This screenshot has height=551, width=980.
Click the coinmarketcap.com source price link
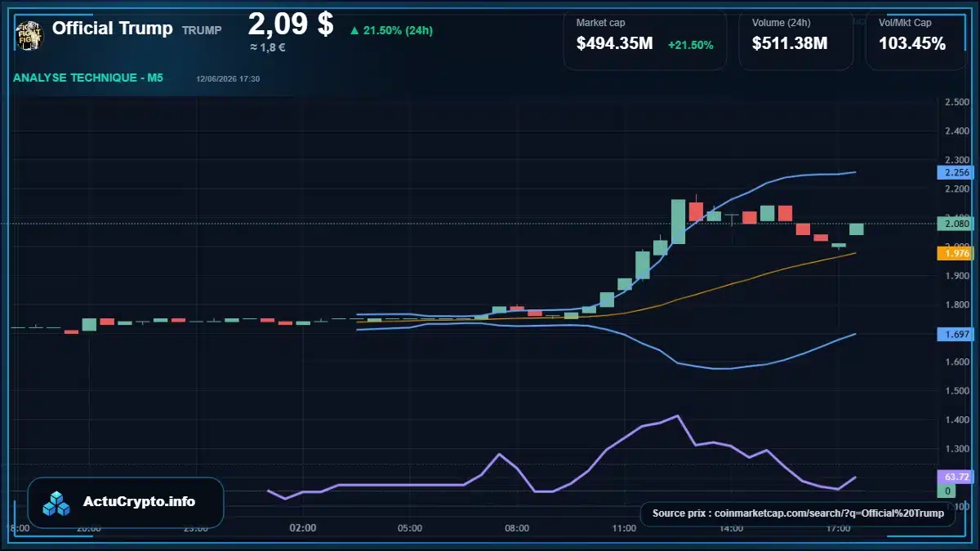coord(798,513)
